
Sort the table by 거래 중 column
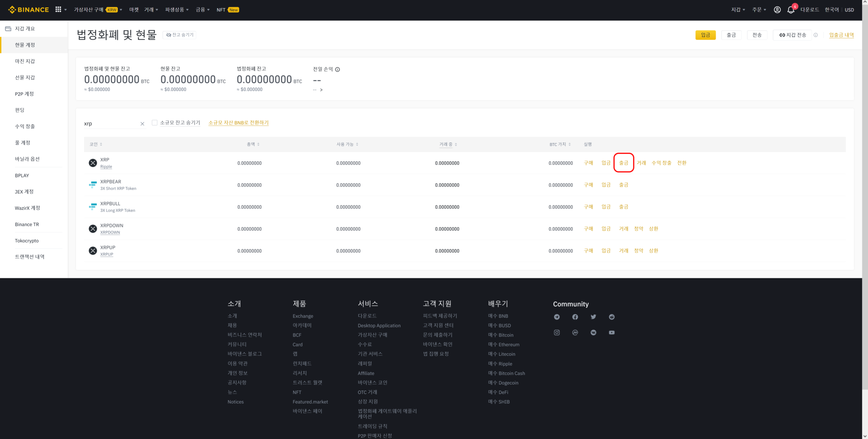click(448, 144)
